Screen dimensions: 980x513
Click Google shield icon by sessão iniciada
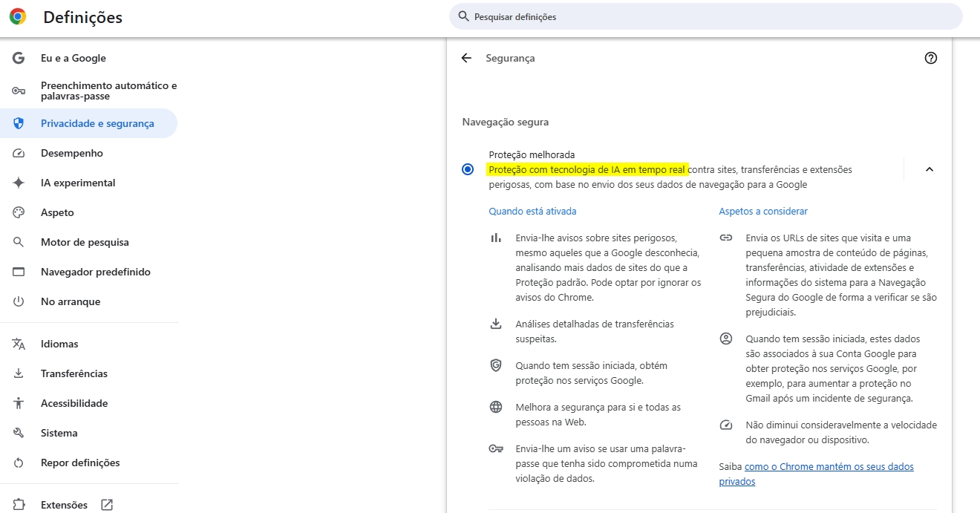tap(496, 365)
